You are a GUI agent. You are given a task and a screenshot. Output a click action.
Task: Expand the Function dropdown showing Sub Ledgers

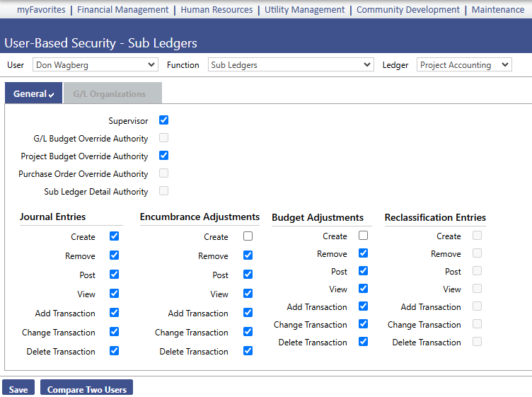[291, 64]
